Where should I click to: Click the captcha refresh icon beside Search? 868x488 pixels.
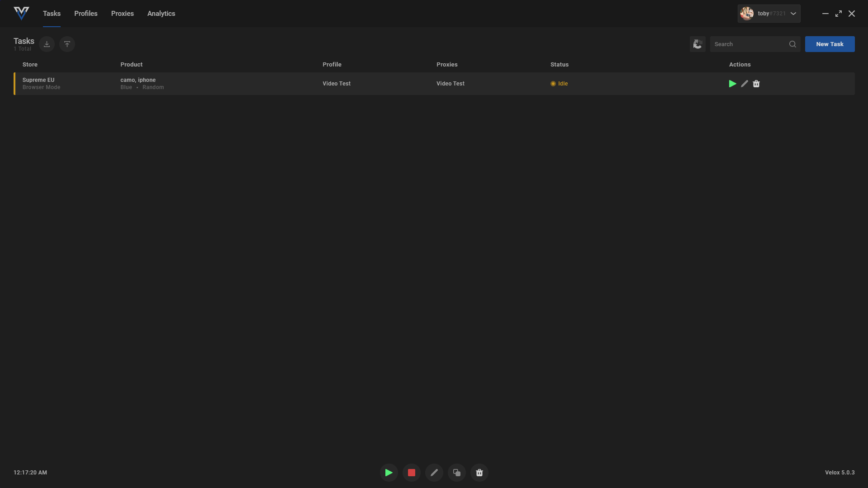(x=697, y=44)
